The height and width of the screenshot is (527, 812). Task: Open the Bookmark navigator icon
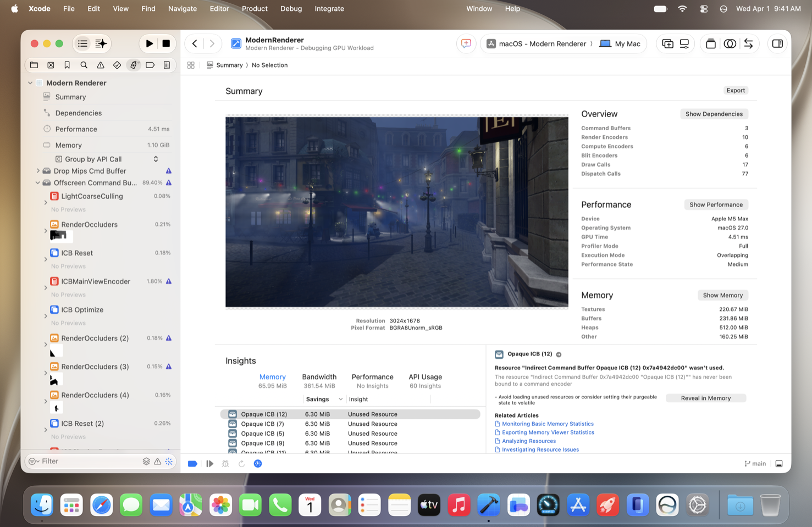(67, 65)
